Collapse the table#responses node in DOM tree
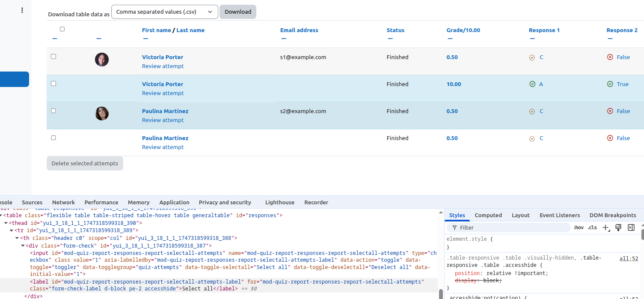This screenshot has width=644, height=299. click(1, 215)
